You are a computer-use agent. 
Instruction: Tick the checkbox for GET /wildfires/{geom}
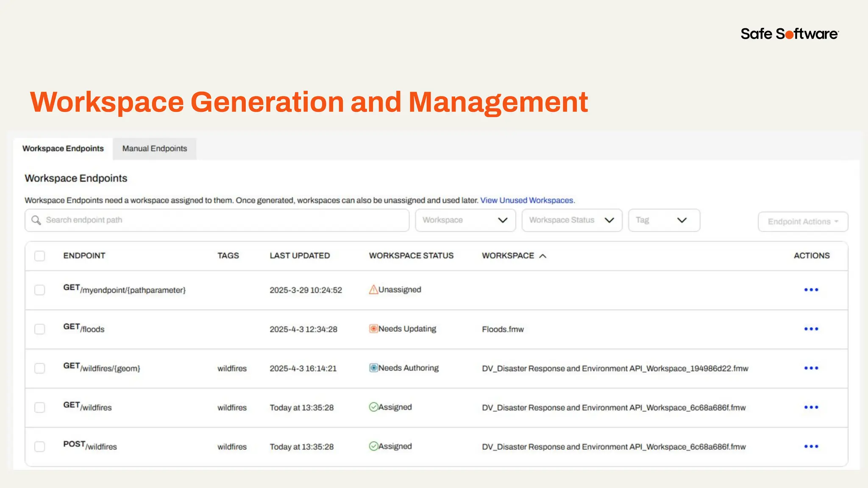point(40,368)
